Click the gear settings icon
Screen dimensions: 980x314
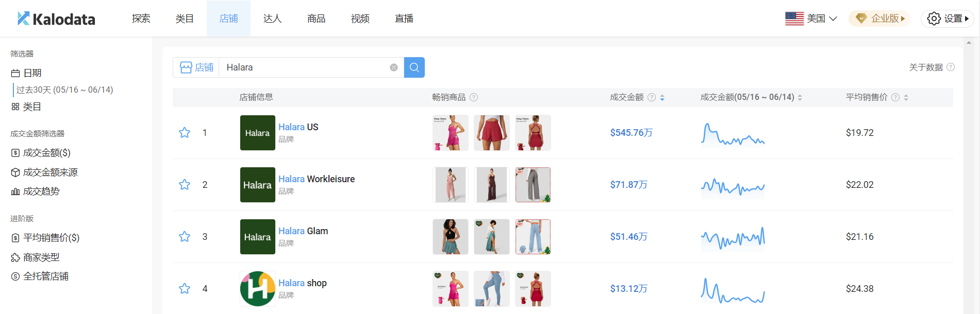point(934,19)
